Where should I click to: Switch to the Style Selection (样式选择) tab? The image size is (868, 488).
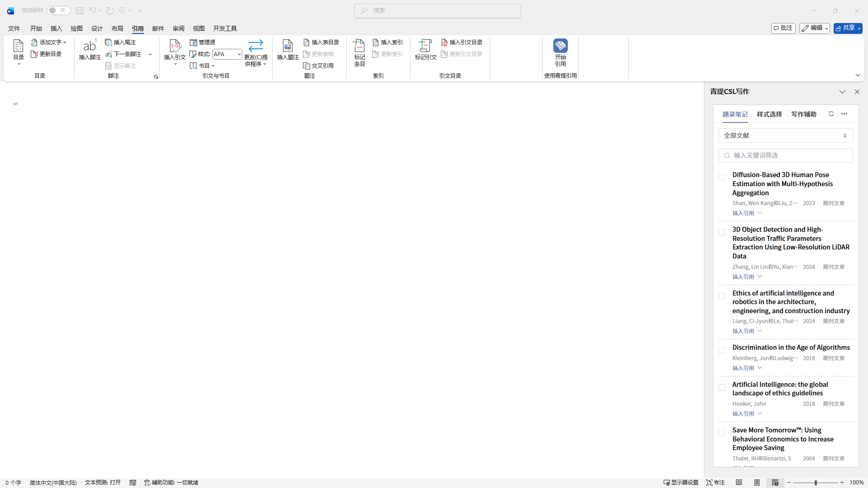click(769, 114)
